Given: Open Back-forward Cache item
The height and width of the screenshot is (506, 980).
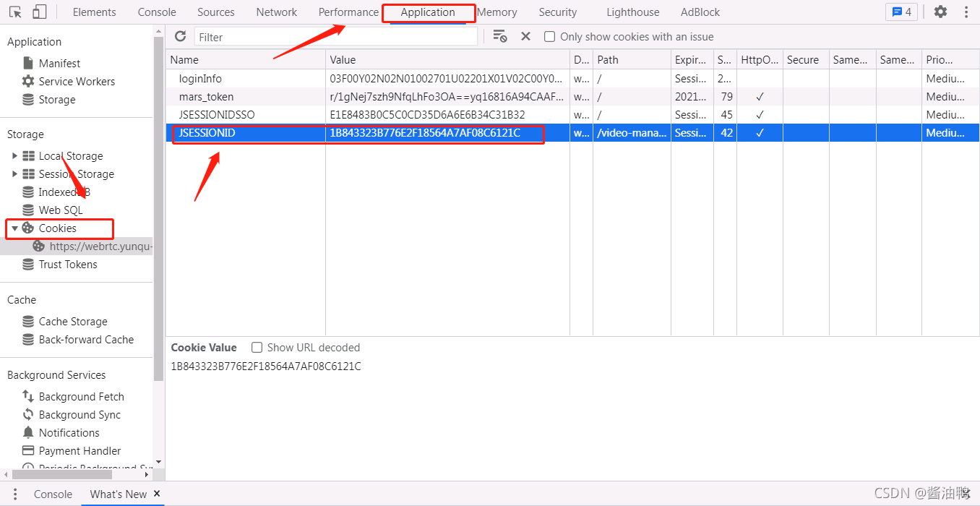Looking at the screenshot, I should pyautogui.click(x=86, y=340).
